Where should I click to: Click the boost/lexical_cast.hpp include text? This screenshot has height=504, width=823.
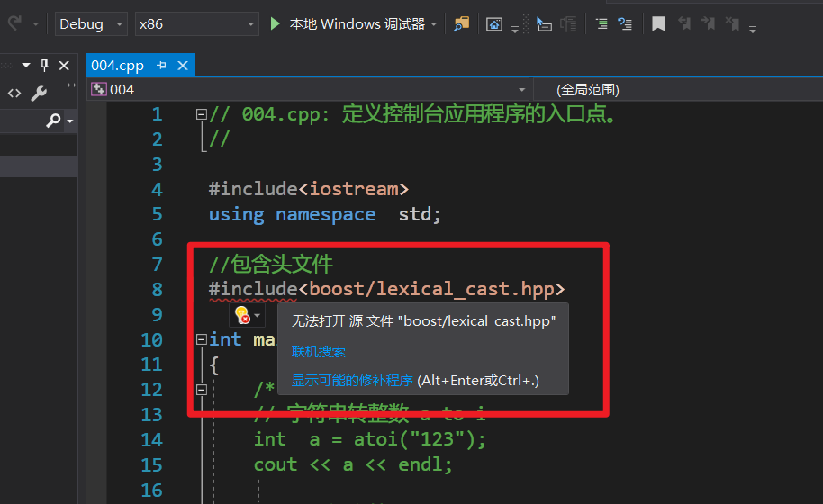431,289
